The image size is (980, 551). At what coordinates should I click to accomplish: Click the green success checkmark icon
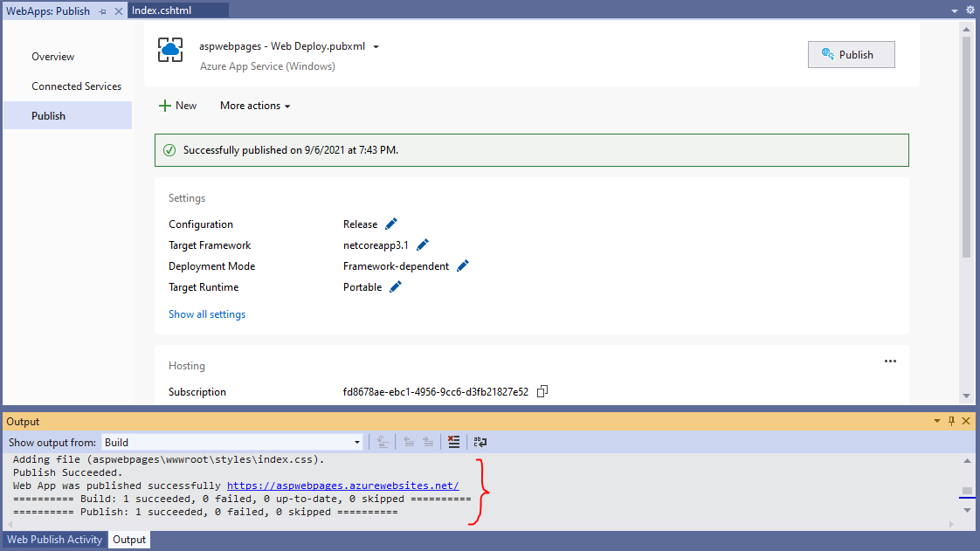169,150
